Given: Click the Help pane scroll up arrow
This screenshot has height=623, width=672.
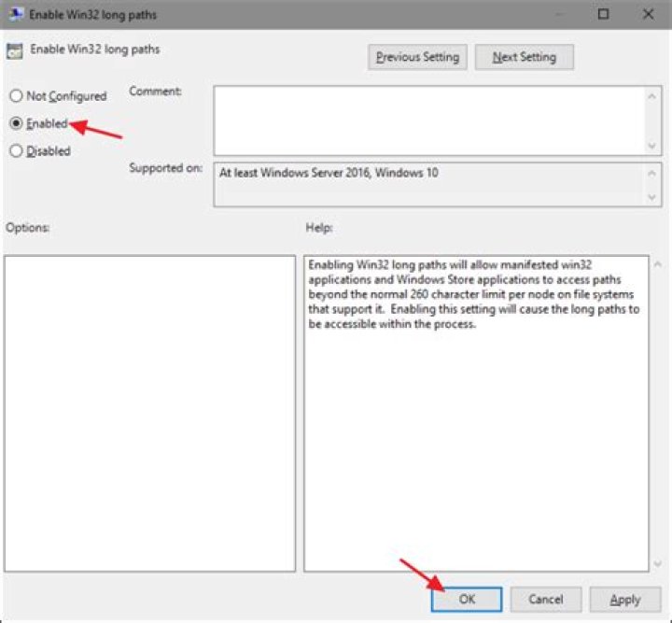Looking at the screenshot, I should pos(658,264).
